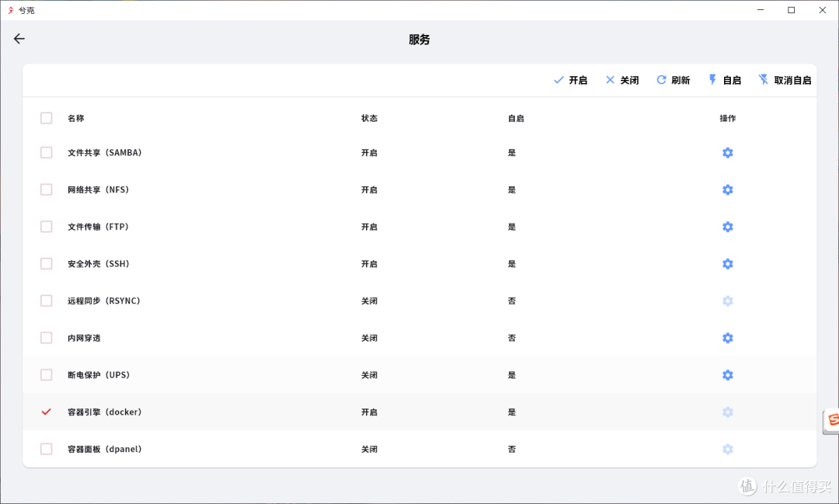
Task: Click the 关闭 (disable) toolbar button
Action: pos(621,80)
